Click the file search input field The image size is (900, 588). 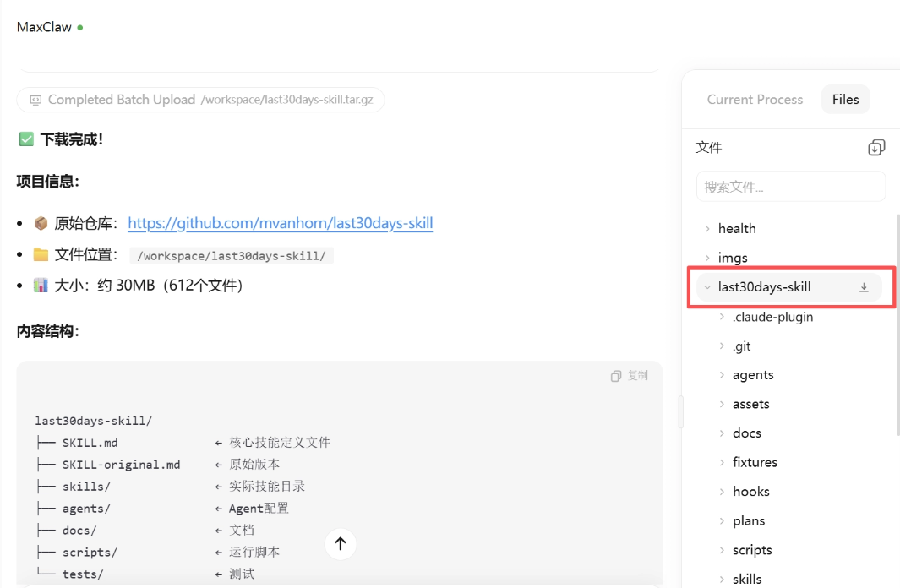pos(790,187)
